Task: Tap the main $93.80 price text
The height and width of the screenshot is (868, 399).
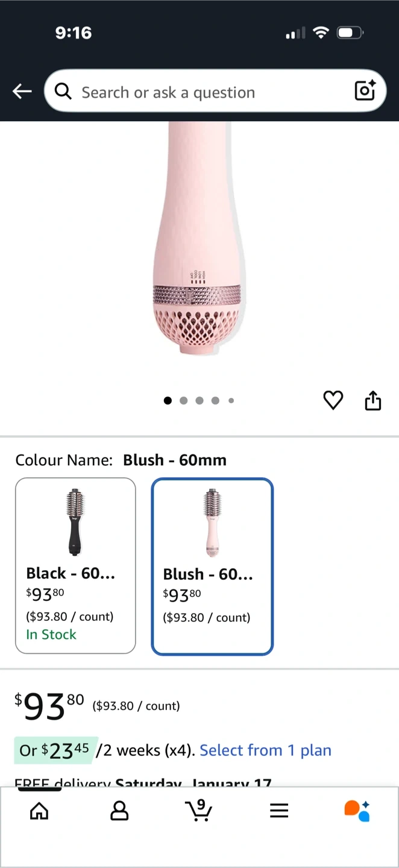Action: pyautogui.click(x=49, y=705)
